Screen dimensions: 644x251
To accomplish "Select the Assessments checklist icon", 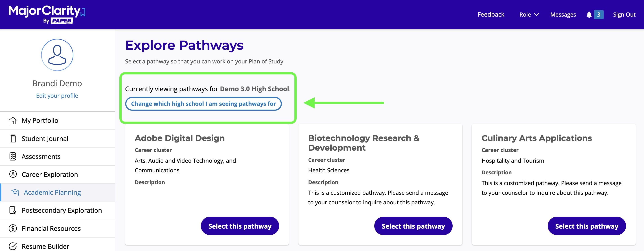I will point(13,156).
